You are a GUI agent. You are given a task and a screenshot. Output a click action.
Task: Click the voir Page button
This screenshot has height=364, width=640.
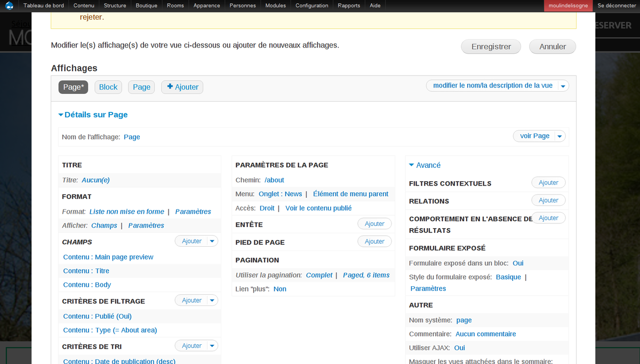(534, 136)
